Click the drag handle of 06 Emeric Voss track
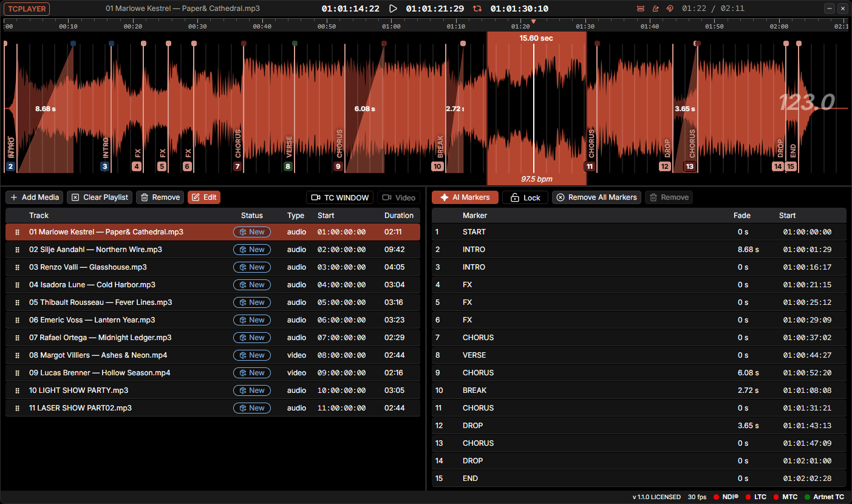 [17, 320]
